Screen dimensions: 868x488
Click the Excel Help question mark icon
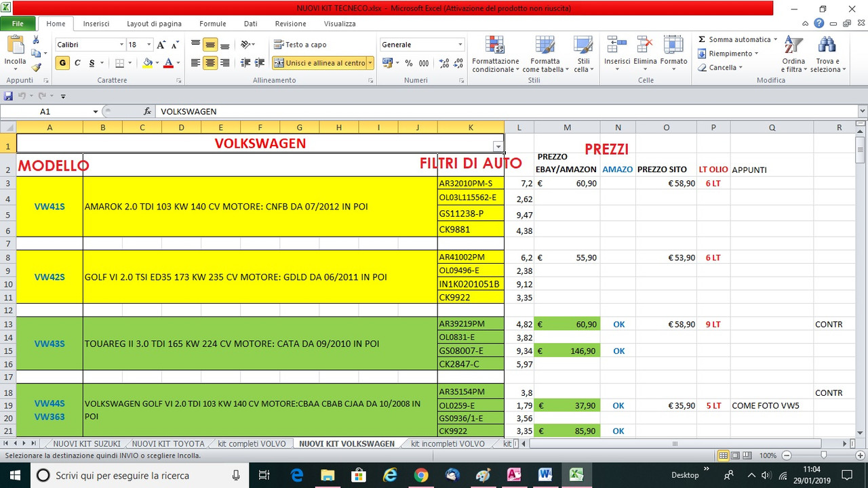[x=819, y=23]
